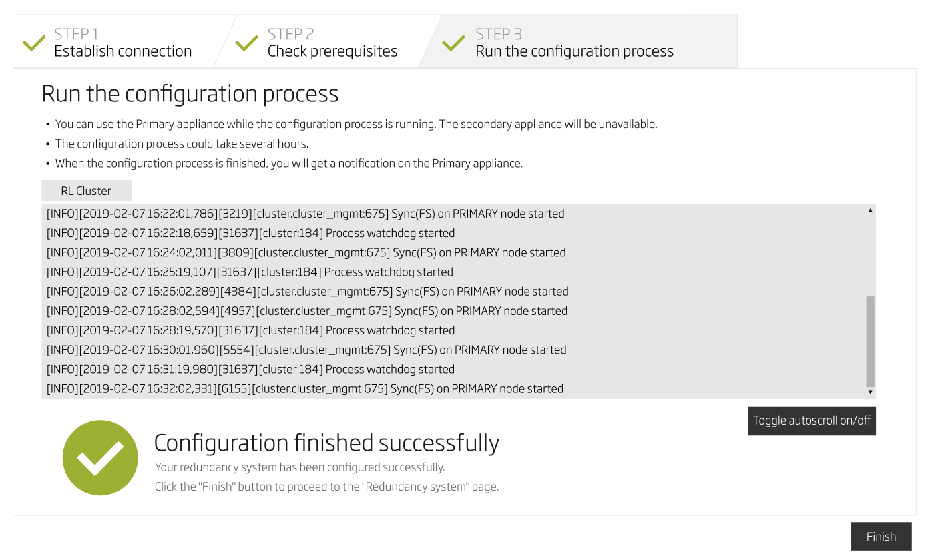
Task: Select log line timestamped 16:22:01,786
Action: tap(305, 214)
